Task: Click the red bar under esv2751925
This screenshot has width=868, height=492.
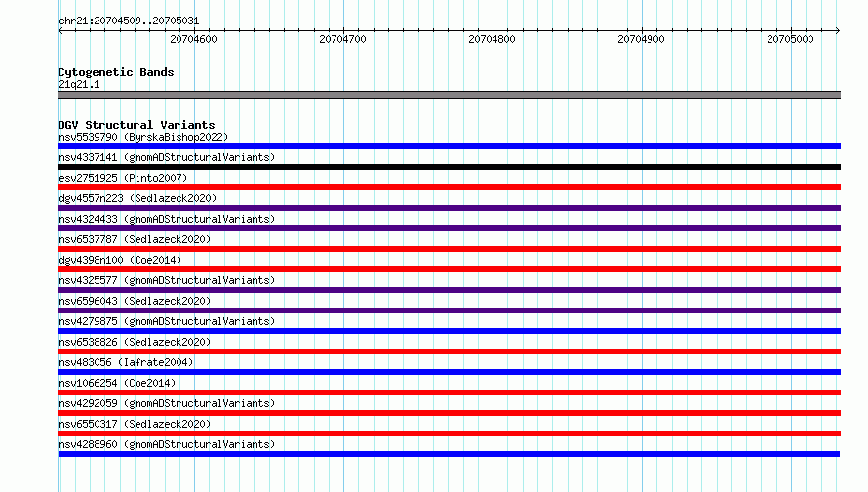Action: [449, 187]
